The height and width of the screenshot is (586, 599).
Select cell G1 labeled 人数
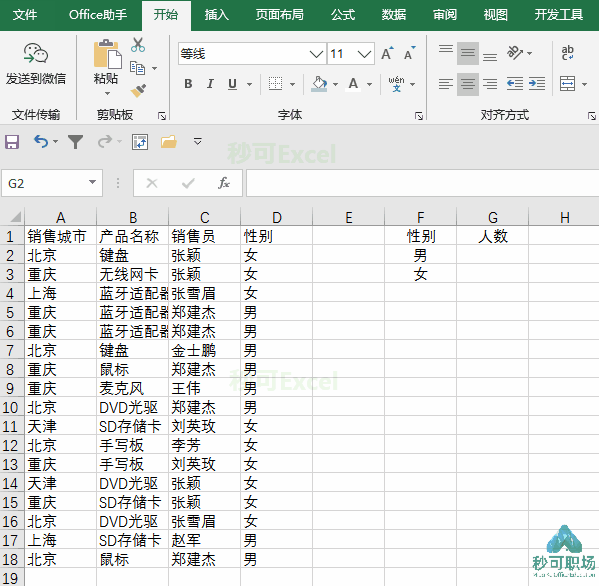[x=492, y=236]
